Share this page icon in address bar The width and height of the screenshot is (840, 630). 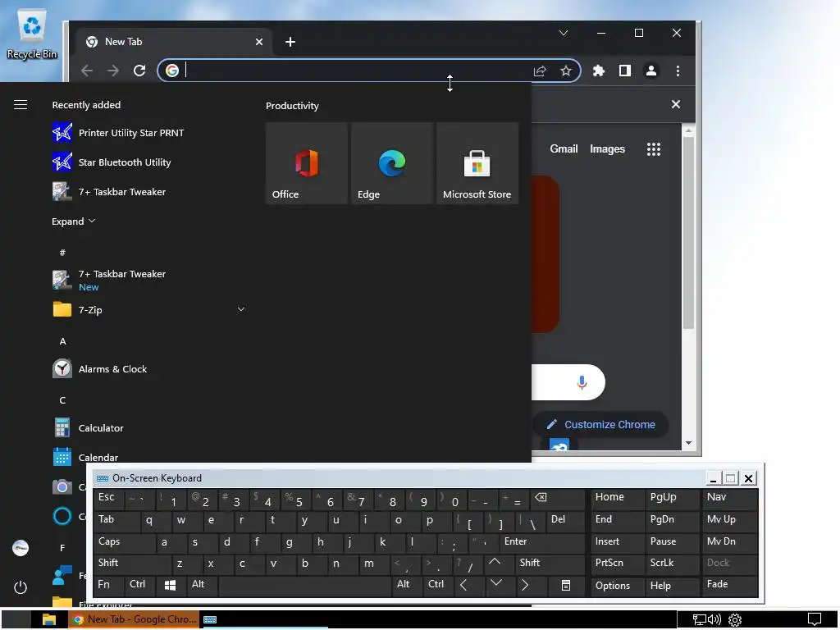[540, 71]
